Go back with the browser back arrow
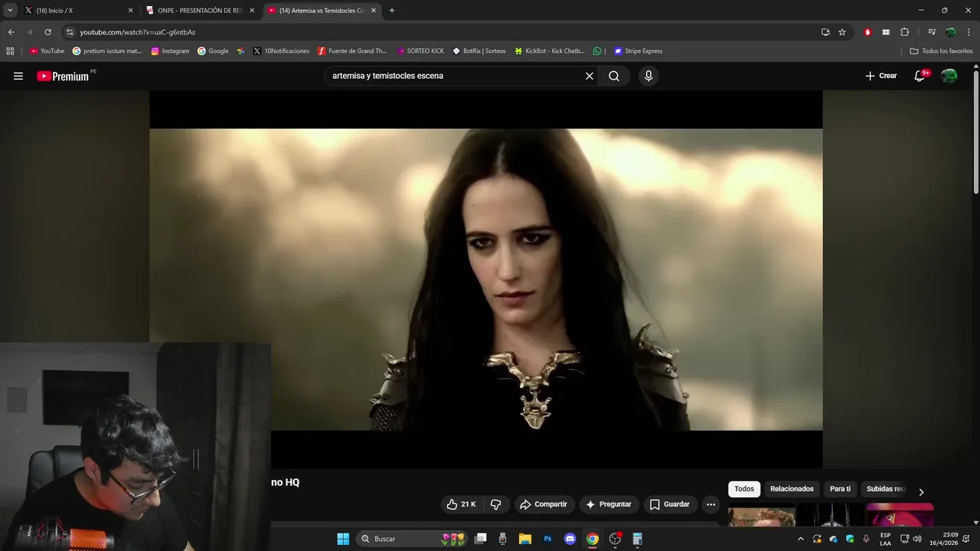The image size is (980, 551). tap(11, 32)
